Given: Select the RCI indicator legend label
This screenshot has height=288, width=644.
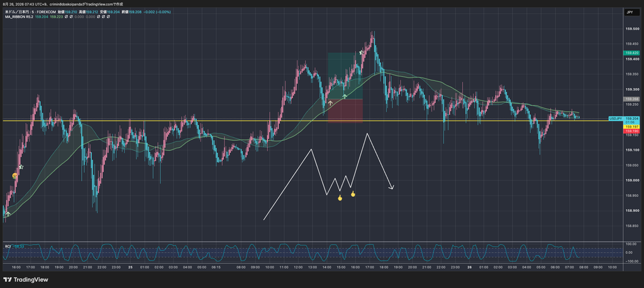Looking at the screenshot, I should pyautogui.click(x=8, y=246).
